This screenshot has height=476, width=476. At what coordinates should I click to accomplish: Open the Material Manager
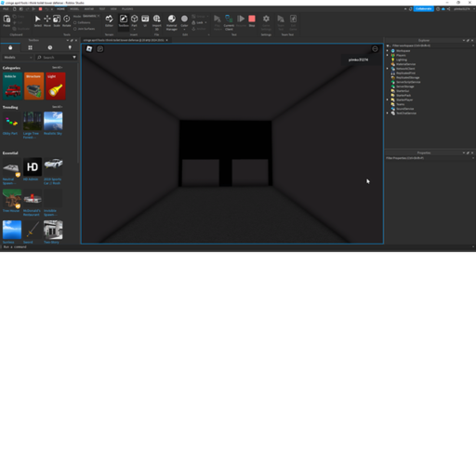[x=172, y=22]
